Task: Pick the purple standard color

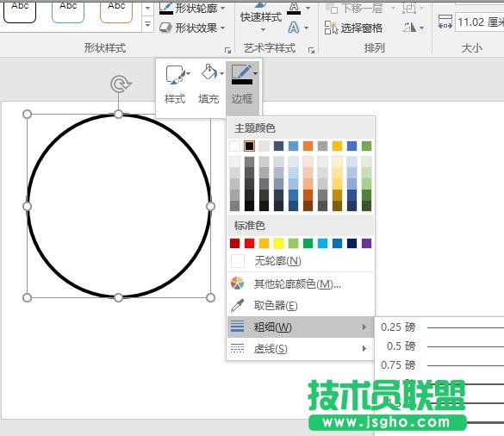Action: (x=366, y=243)
